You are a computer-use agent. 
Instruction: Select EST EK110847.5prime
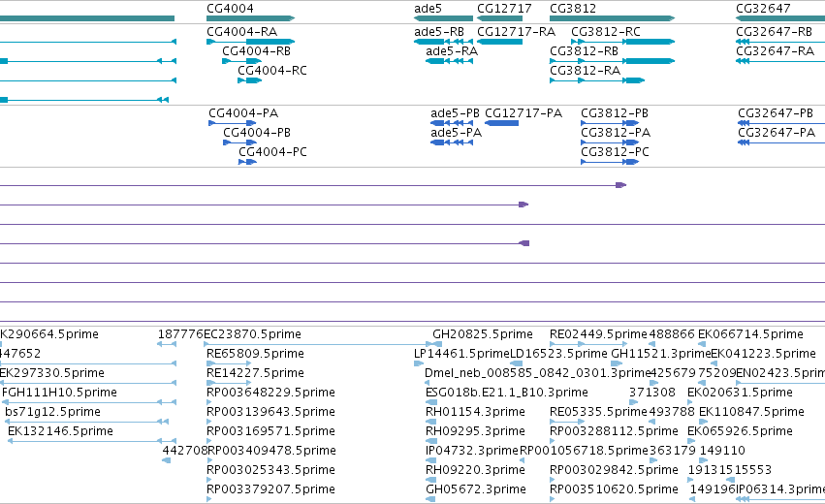pos(751,412)
